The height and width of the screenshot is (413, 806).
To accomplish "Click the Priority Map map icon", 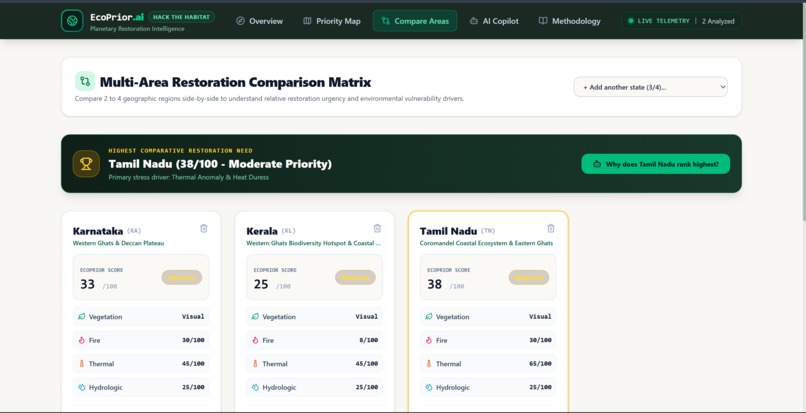I will pyautogui.click(x=307, y=21).
